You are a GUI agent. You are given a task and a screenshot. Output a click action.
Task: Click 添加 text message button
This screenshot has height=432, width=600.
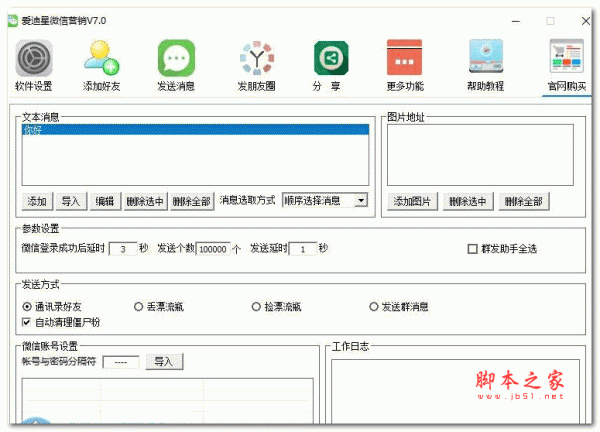37,201
